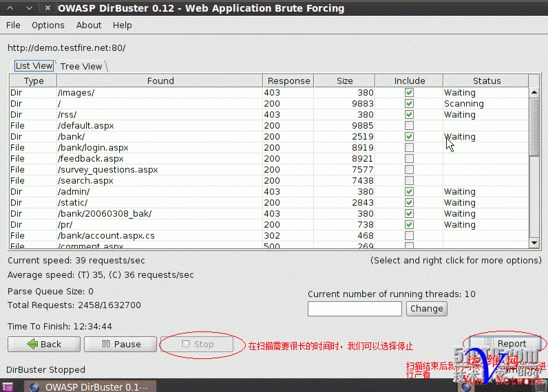
Task: Check Include for /survey_questions.aspx
Action: [409, 169]
